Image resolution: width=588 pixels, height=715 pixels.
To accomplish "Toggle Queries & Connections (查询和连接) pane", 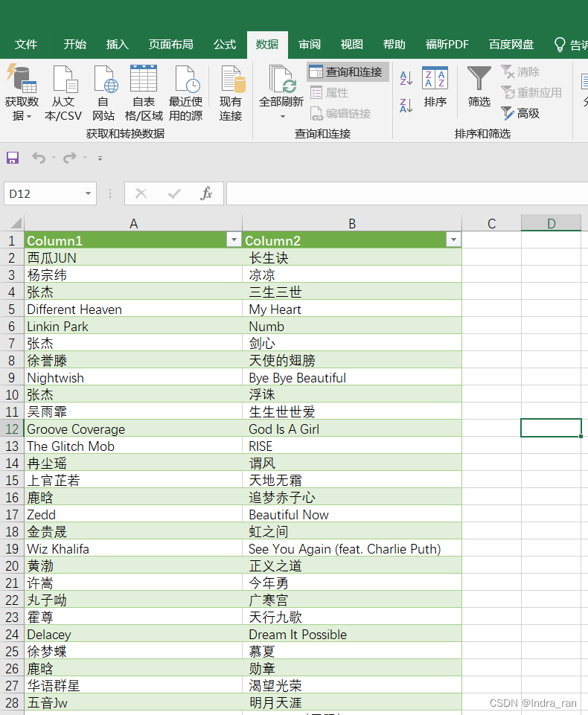I will (348, 71).
